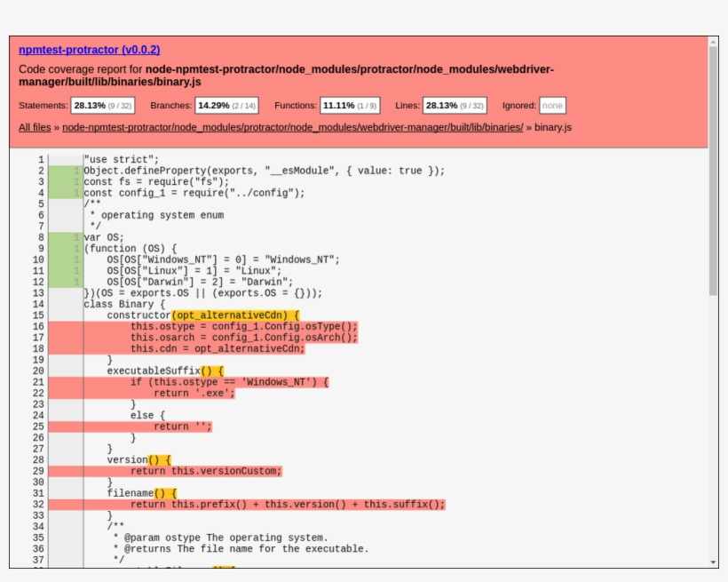Click line number 15 in the gutter
Viewport: 728px width, 582px height.
[x=38, y=315]
